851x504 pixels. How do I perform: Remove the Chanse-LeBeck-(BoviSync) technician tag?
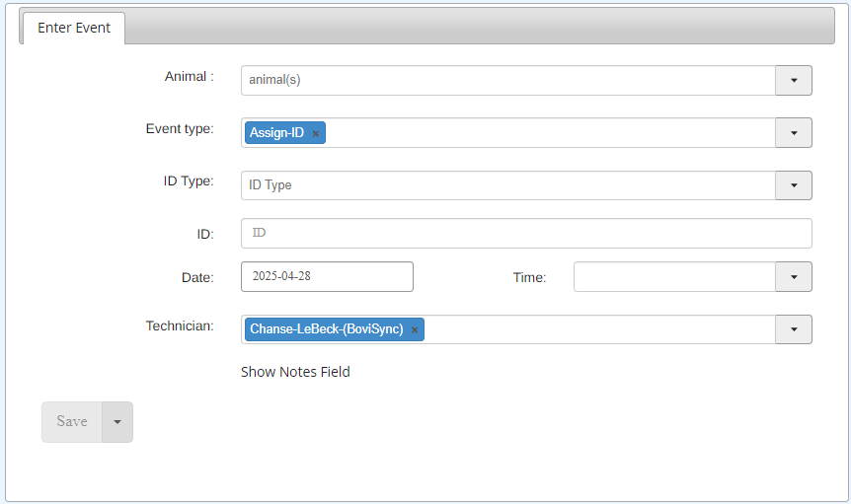click(x=414, y=330)
